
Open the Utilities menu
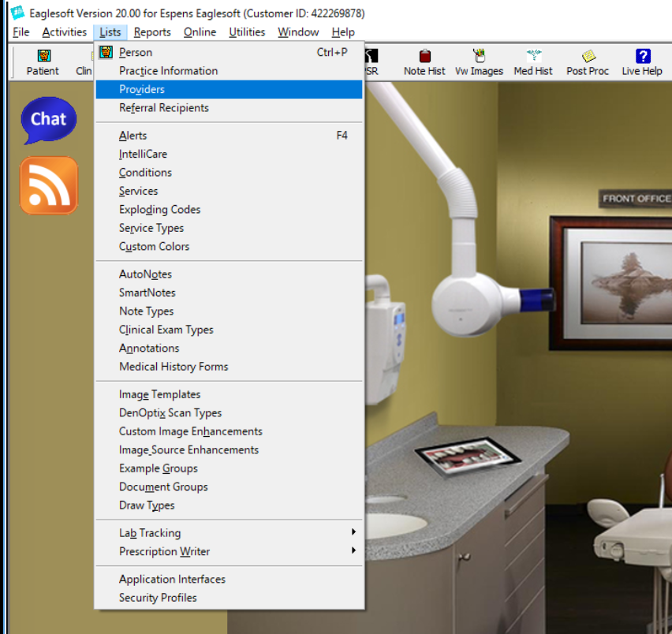[x=247, y=32]
